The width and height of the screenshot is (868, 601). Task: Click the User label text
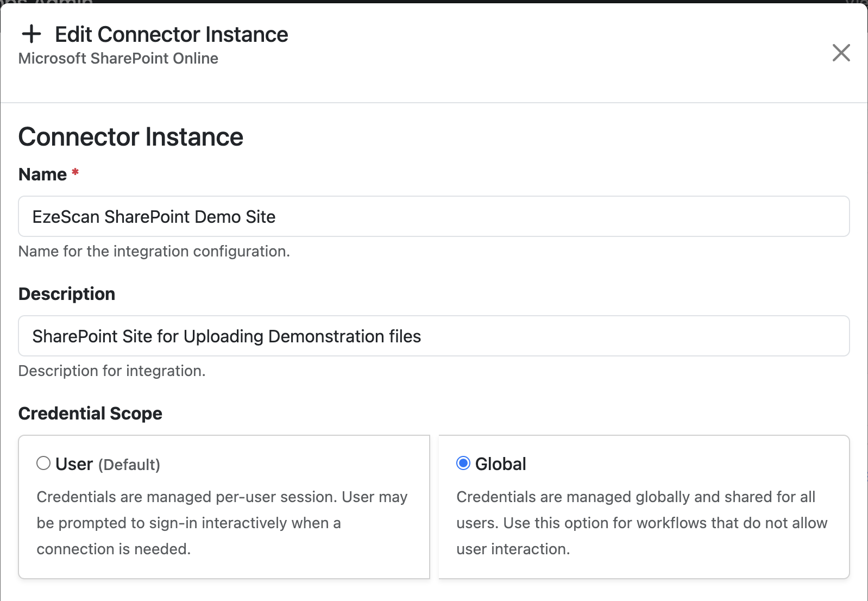tap(74, 464)
